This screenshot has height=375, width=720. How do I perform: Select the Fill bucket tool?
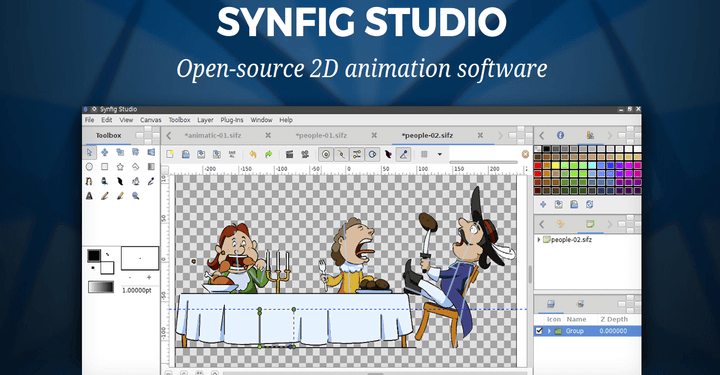(x=135, y=181)
